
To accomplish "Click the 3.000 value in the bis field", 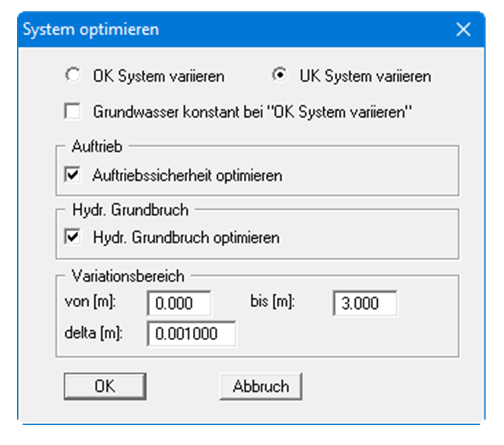I will tap(359, 304).
